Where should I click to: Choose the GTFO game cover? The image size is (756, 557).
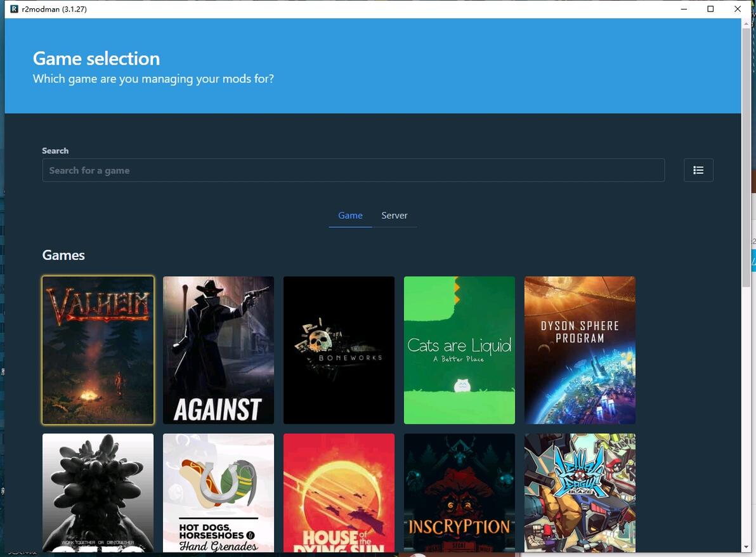click(x=98, y=492)
